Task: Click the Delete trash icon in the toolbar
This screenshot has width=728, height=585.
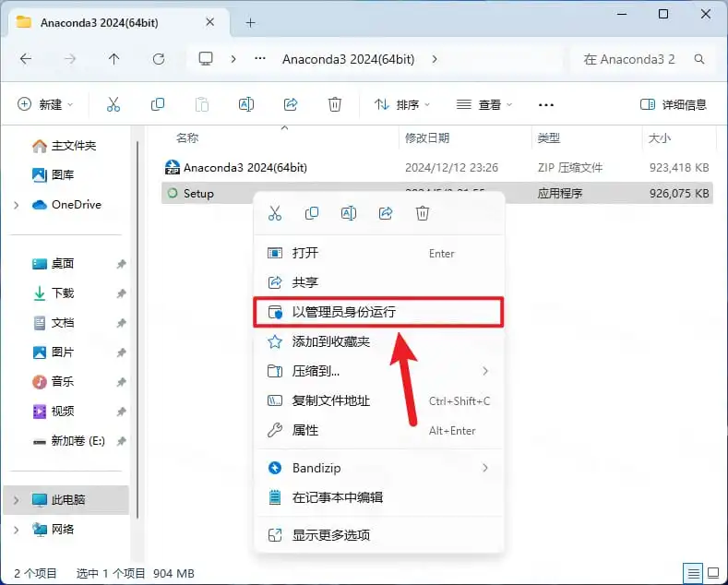Action: (335, 104)
